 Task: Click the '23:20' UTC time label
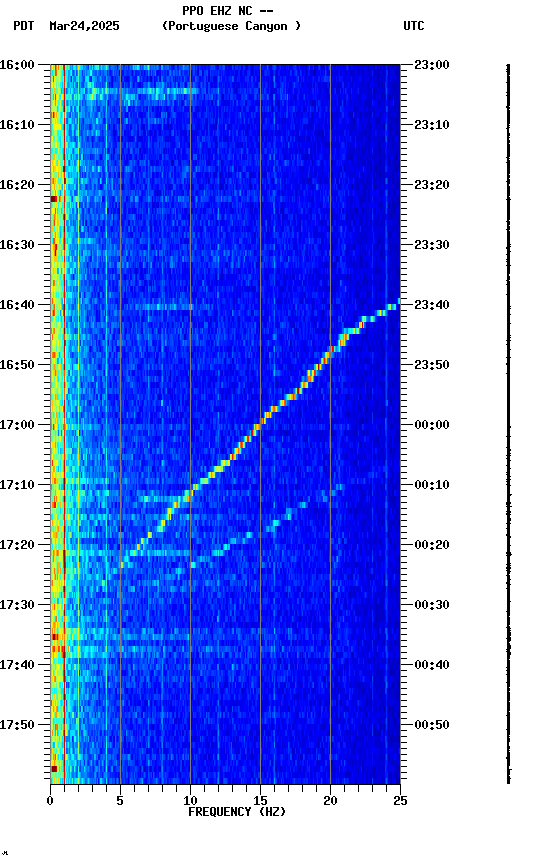(x=432, y=185)
